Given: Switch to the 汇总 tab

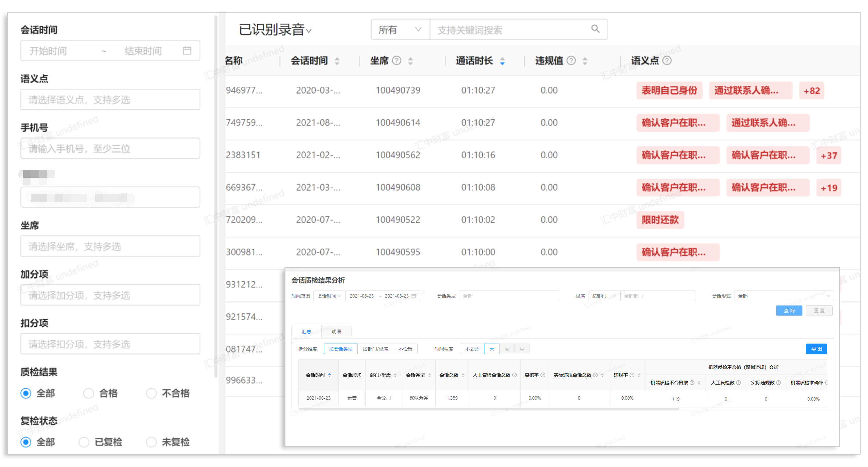Looking at the screenshot, I should click(306, 332).
